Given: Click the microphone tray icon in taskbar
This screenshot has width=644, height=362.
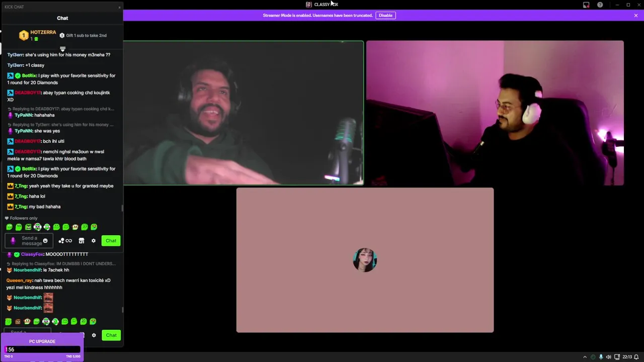Looking at the screenshot, I should (x=601, y=357).
